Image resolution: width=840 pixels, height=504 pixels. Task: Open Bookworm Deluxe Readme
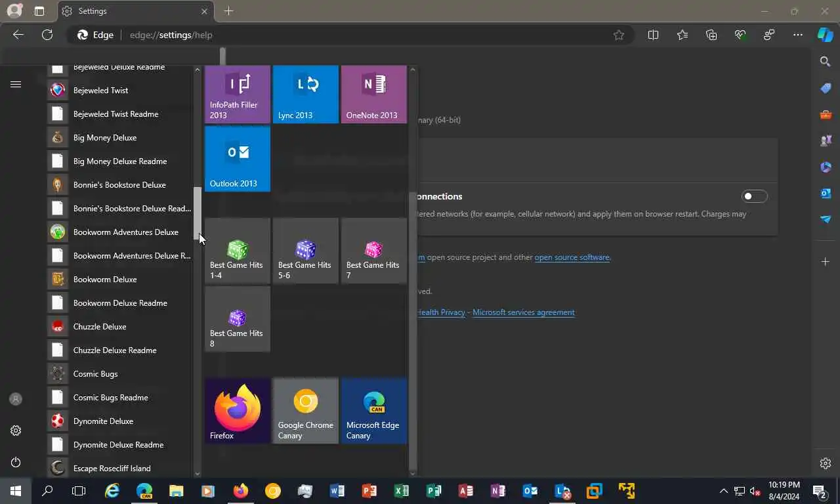[119, 303]
